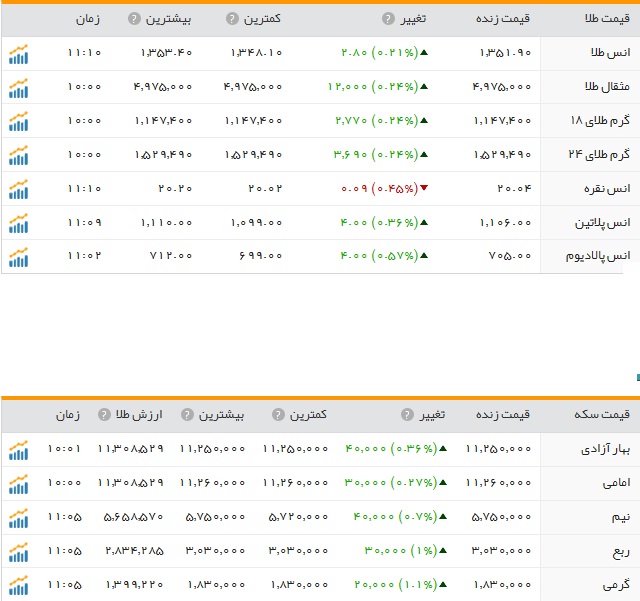
Task: Select gold value ۱,۳۹۹,۲۲۰ in گرمی row
Action: coord(134,585)
